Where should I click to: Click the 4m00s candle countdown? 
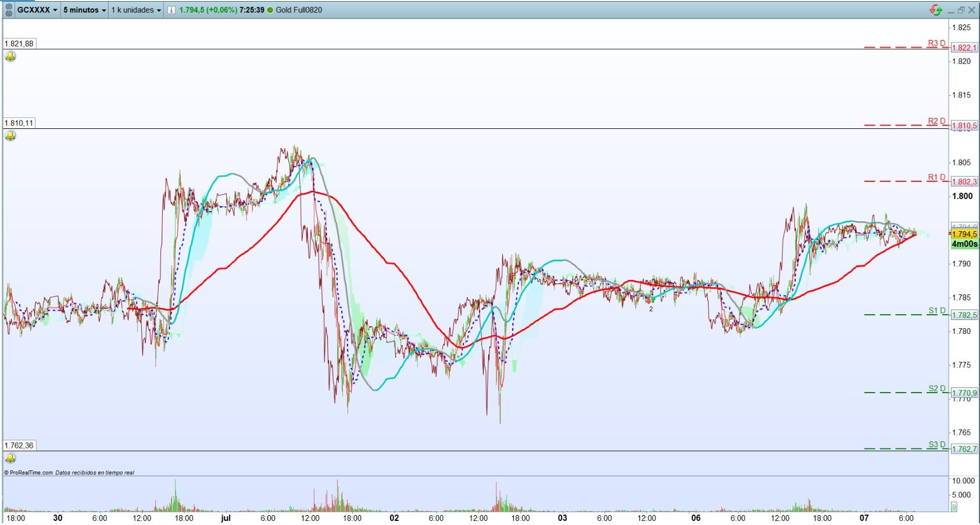964,244
